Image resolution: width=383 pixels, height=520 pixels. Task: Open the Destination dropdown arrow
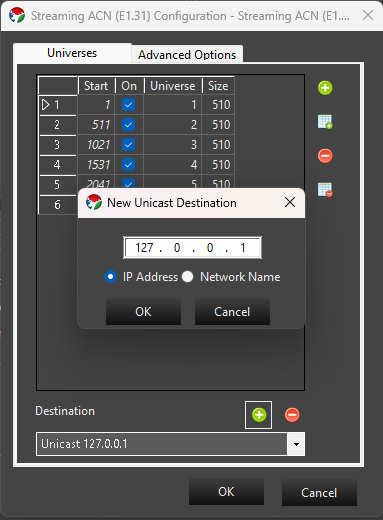296,444
